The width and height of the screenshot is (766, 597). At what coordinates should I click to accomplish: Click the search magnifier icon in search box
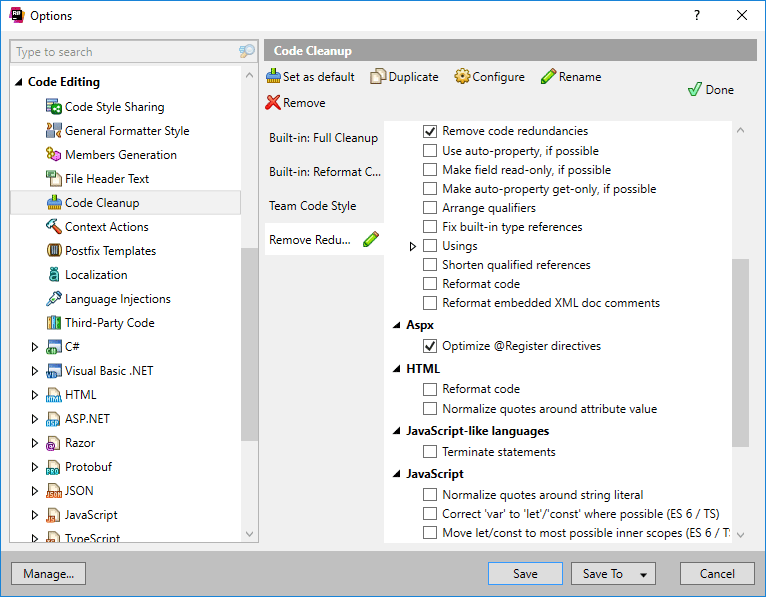[247, 52]
